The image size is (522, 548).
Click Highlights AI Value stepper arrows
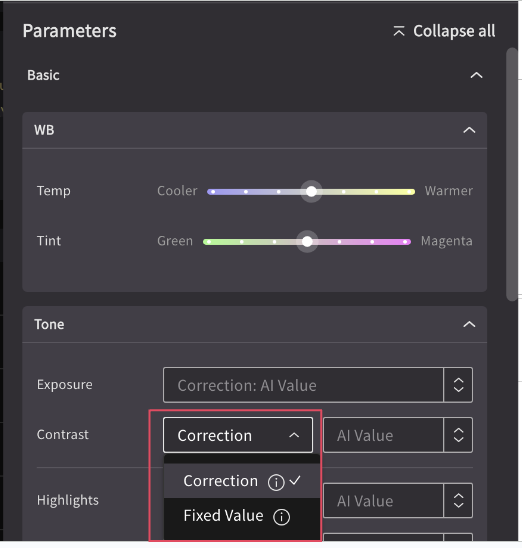tap(458, 500)
